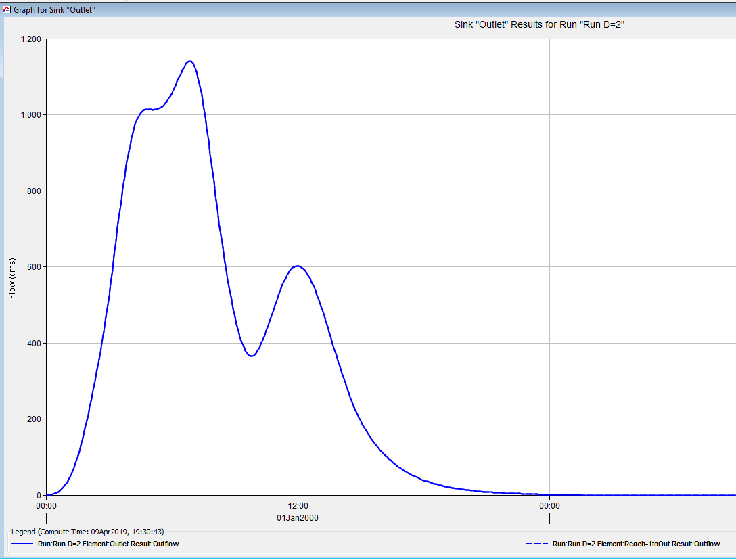Click the second 00:00 x-axis label
This screenshot has width=736, height=560.
coord(549,505)
